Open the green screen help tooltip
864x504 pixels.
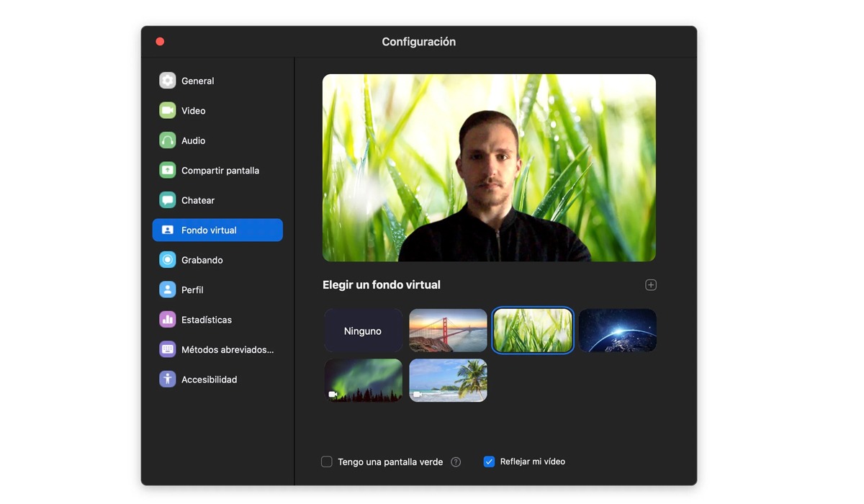[x=456, y=462]
